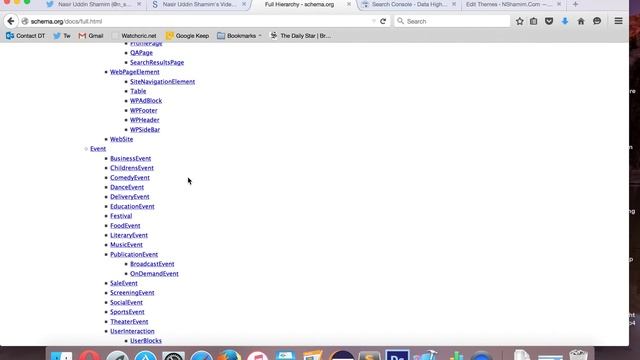The width and height of the screenshot is (640, 360).
Task: Open the chat bubble toolbar icon
Action: point(597,21)
